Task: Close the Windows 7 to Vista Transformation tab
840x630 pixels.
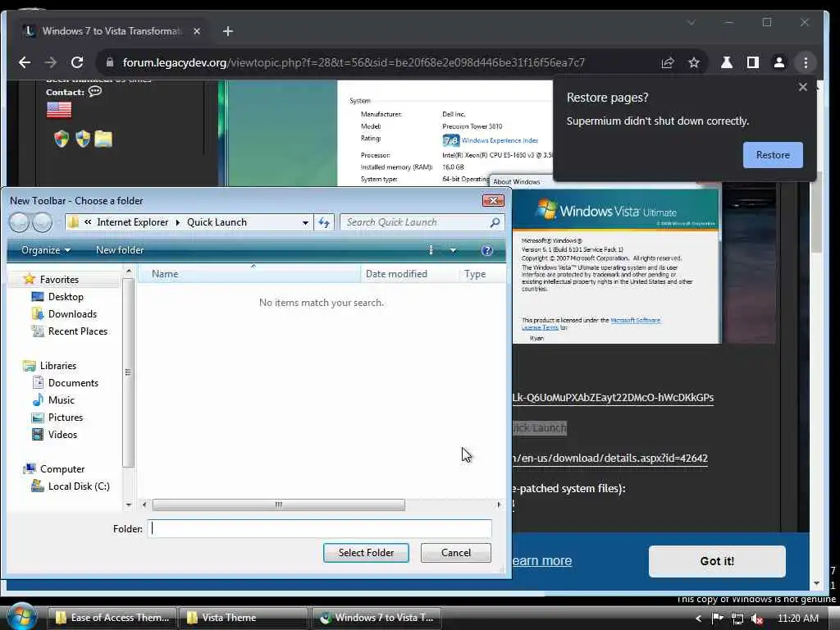Action: (197, 31)
